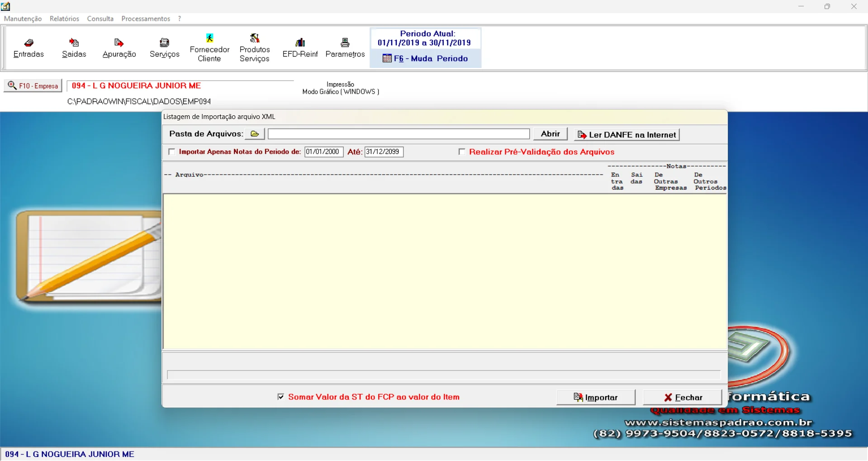Select the Serviços toolbar icon

tap(164, 48)
